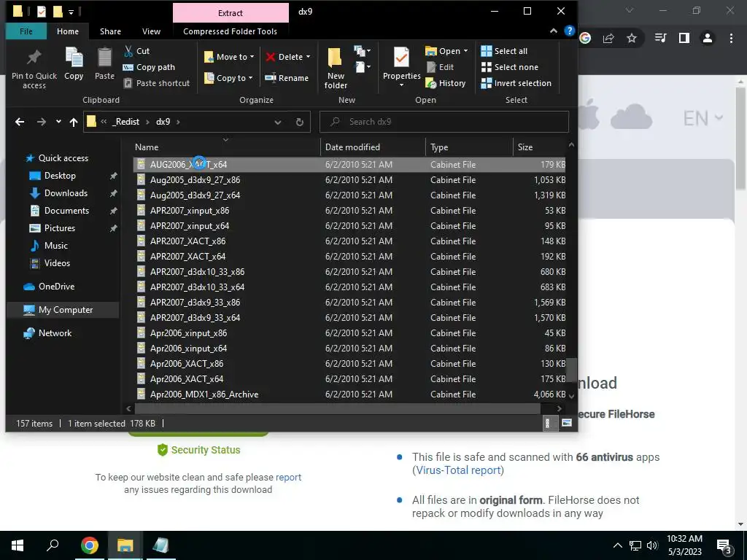Open Compressed Folder Tools tab

coord(230,31)
